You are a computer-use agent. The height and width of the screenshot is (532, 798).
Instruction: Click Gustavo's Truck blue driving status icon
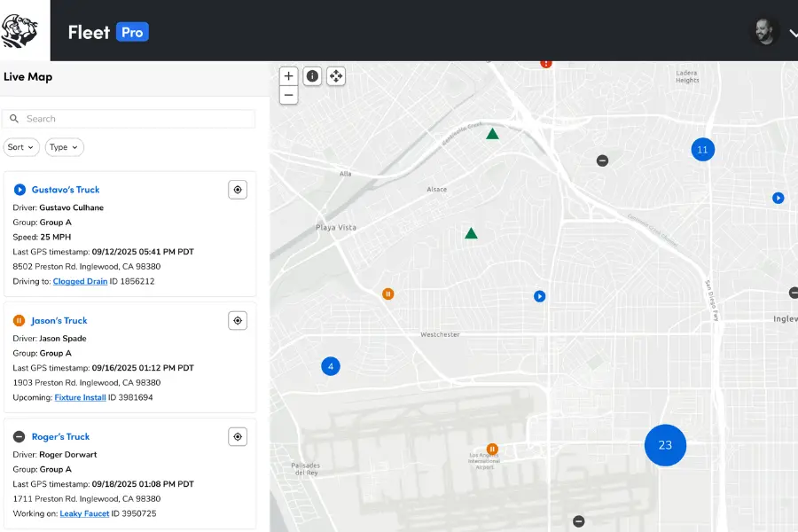click(20, 190)
